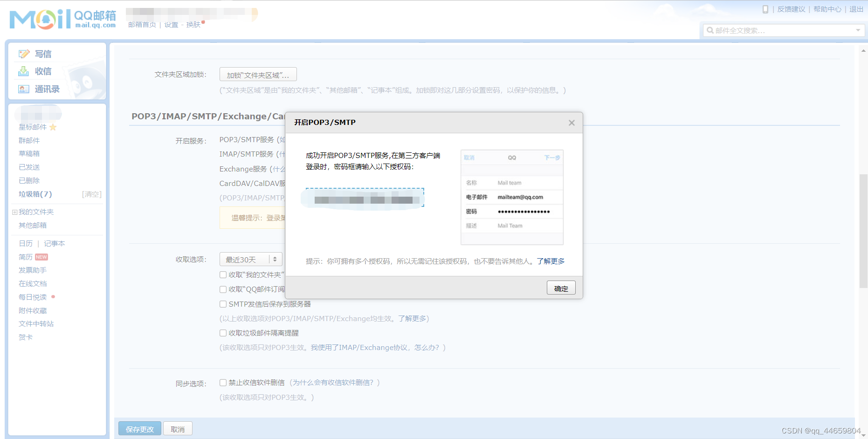Image resolution: width=868 pixels, height=439 pixels.
Task: Click the 保存更改 button
Action: pos(140,429)
